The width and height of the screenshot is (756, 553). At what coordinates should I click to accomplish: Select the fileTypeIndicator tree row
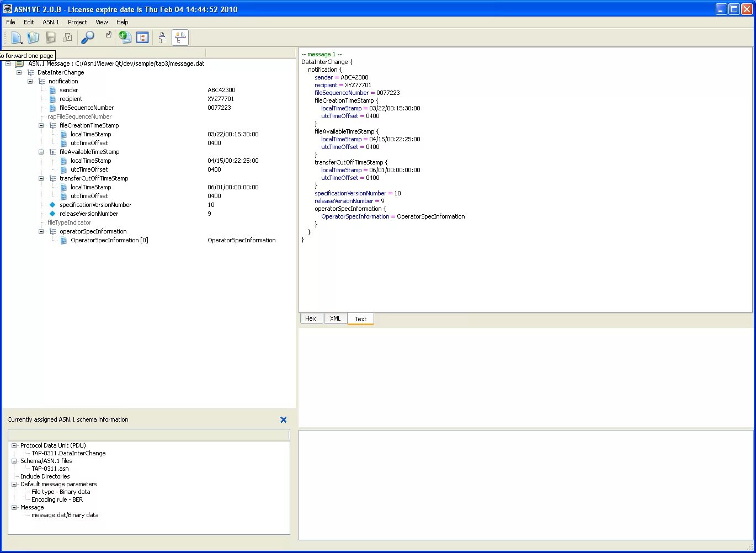click(70, 222)
